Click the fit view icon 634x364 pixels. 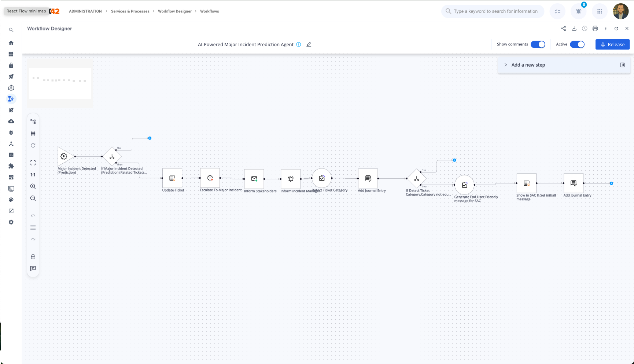[x=33, y=163]
